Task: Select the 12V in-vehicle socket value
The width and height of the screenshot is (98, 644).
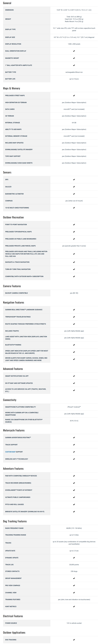Action: click(74, 623)
